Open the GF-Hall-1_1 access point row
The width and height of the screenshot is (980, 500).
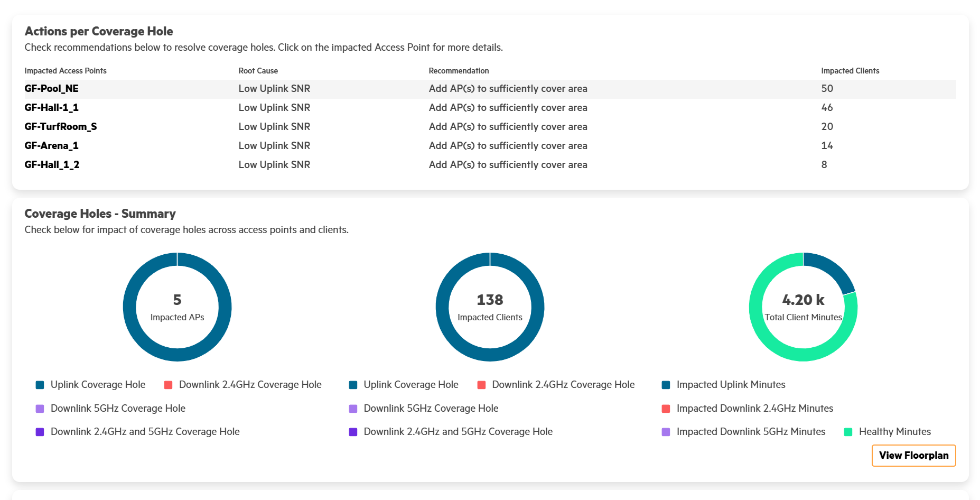click(51, 108)
